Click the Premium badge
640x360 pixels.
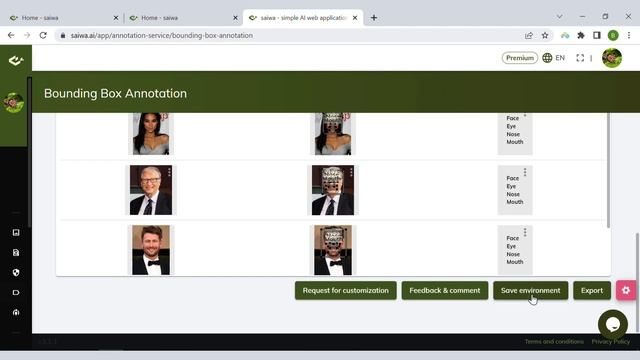[x=520, y=58]
